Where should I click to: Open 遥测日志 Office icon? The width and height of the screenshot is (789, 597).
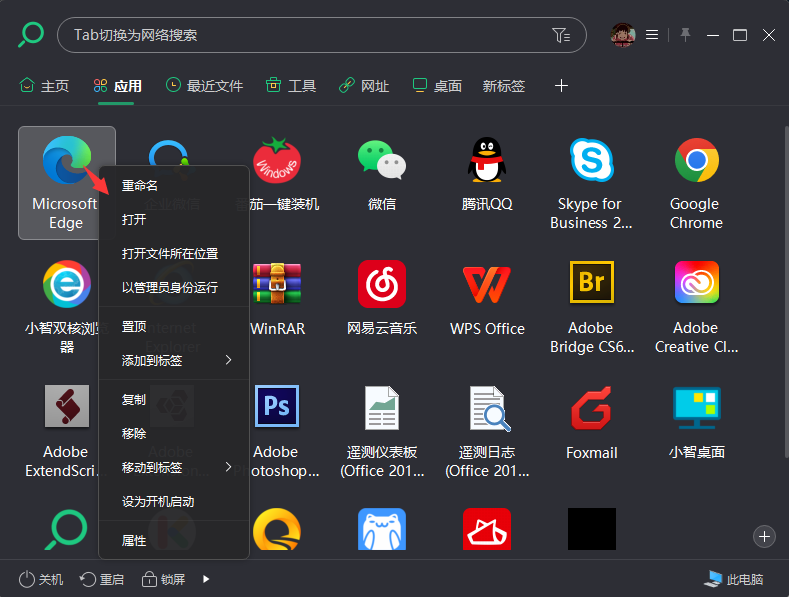tap(490, 409)
